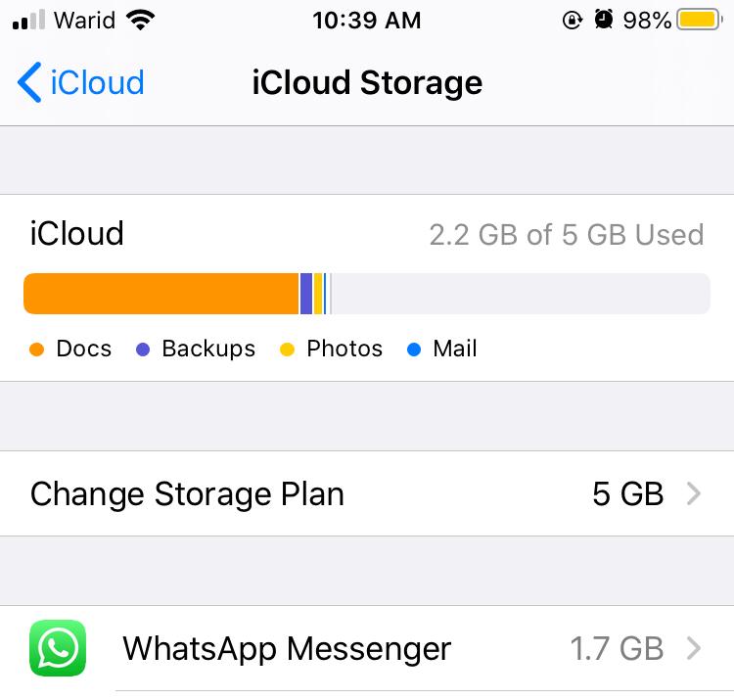Open the Change Storage Plan chevron
The height and width of the screenshot is (700, 734).
[x=693, y=494]
